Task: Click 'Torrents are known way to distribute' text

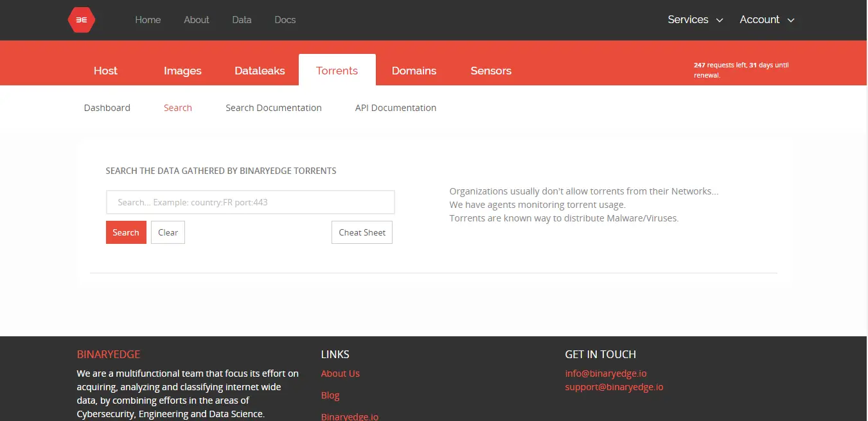Action: (564, 218)
